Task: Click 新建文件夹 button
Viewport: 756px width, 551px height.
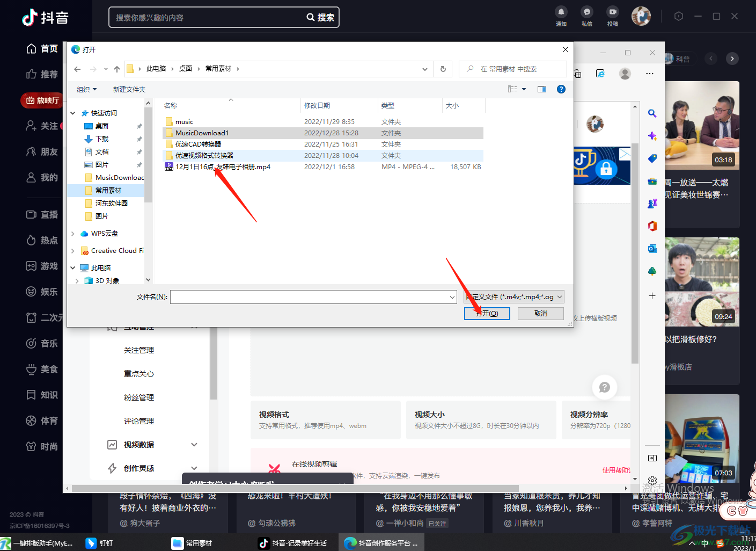Action: point(129,89)
